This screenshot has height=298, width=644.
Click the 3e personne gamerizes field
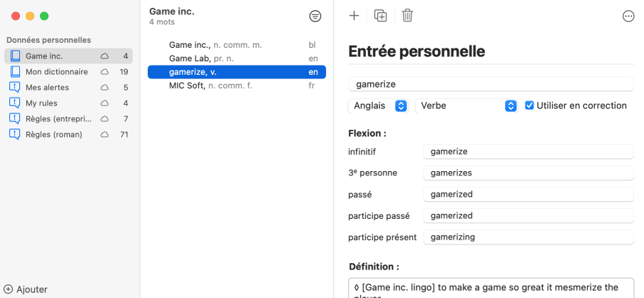click(x=528, y=173)
